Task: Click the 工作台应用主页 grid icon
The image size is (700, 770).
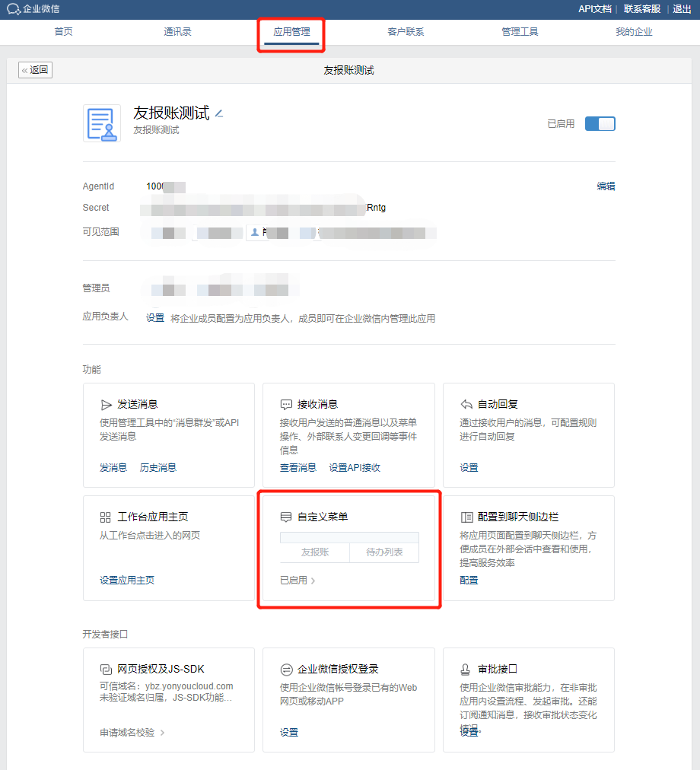Action: click(x=105, y=517)
